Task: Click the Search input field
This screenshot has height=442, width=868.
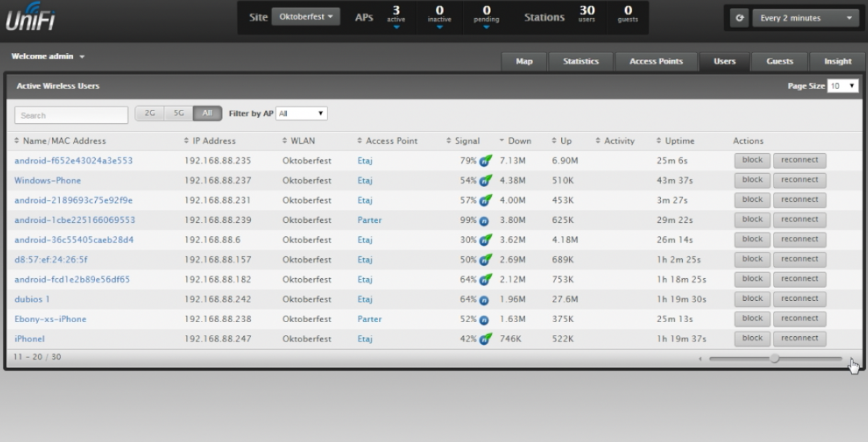Action: coord(71,115)
